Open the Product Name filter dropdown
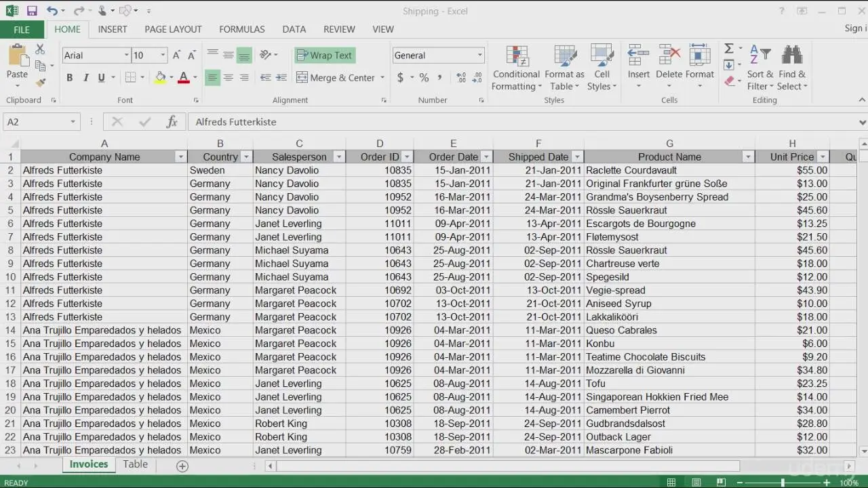The width and height of the screenshot is (868, 488). pos(748,157)
